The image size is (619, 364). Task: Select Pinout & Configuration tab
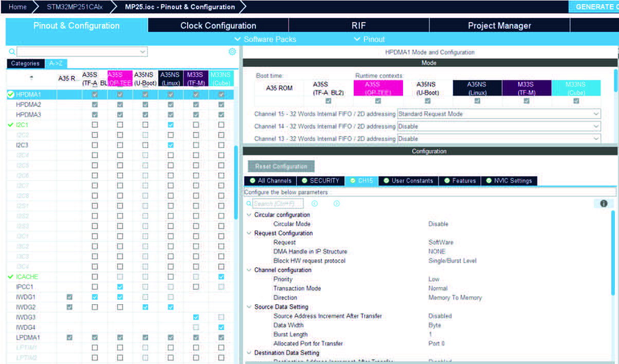tap(77, 26)
